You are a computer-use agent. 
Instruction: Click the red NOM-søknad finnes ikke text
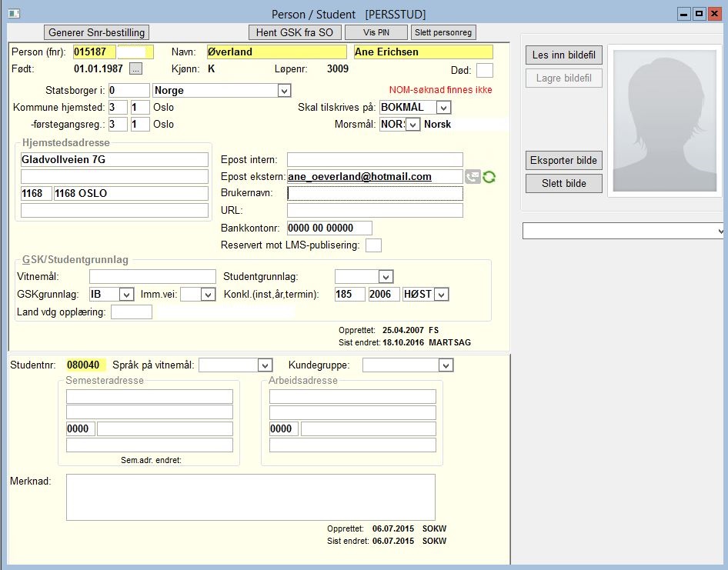441,90
